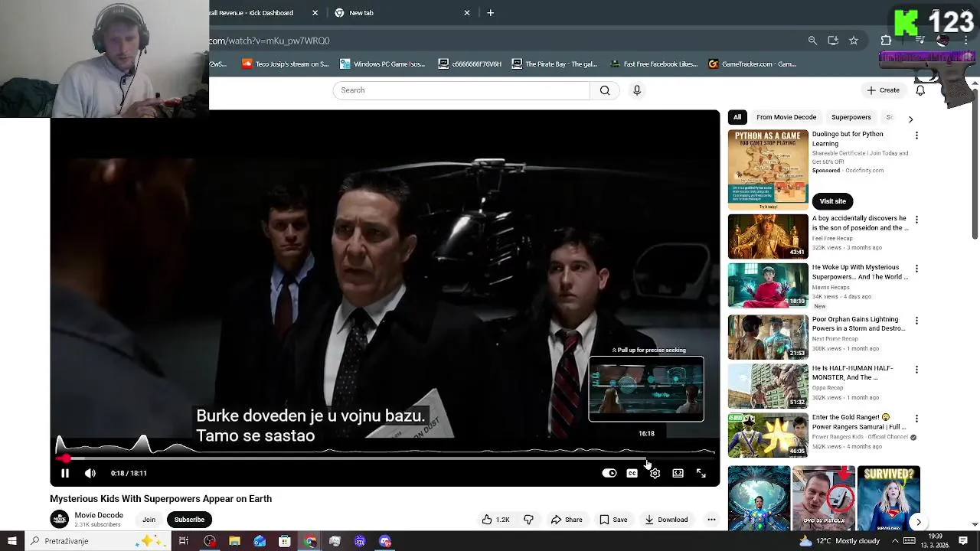Viewport: 980px width, 551px height.
Task: Open The Pirate Bay bookmark
Action: tap(554, 64)
